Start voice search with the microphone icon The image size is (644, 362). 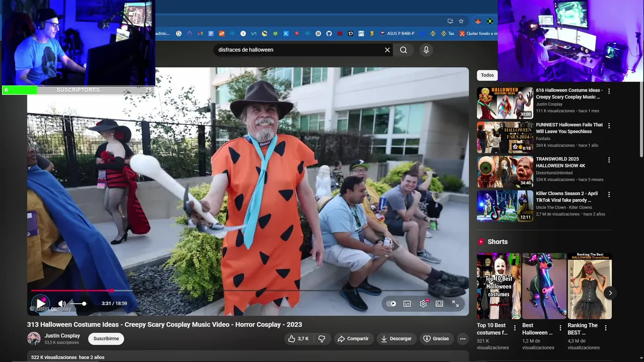pyautogui.click(x=426, y=50)
